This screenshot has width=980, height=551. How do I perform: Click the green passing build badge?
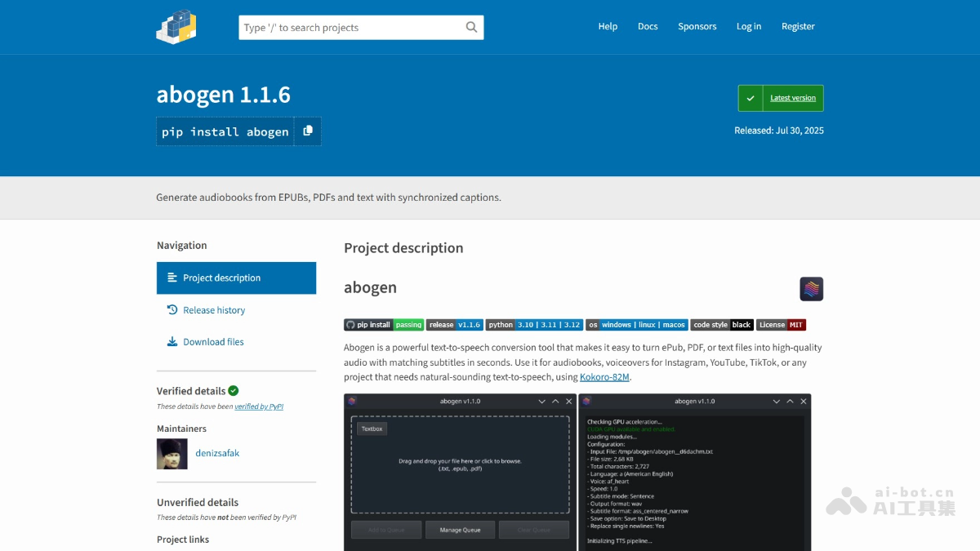click(408, 324)
